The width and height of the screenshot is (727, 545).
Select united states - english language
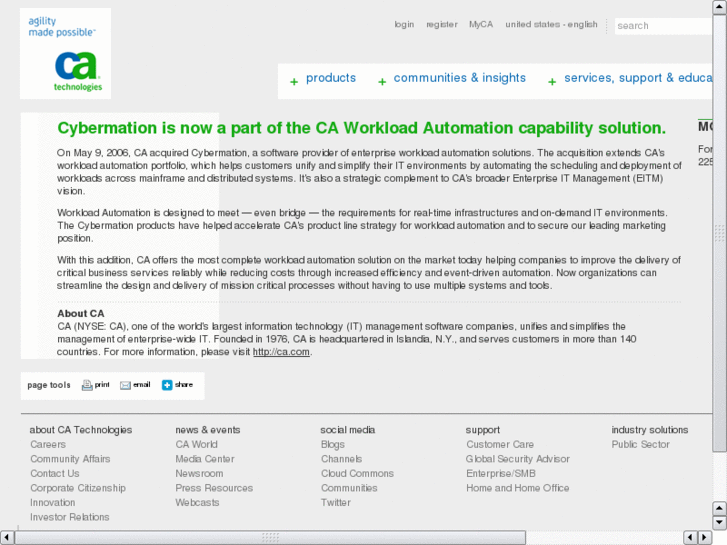coord(551,24)
